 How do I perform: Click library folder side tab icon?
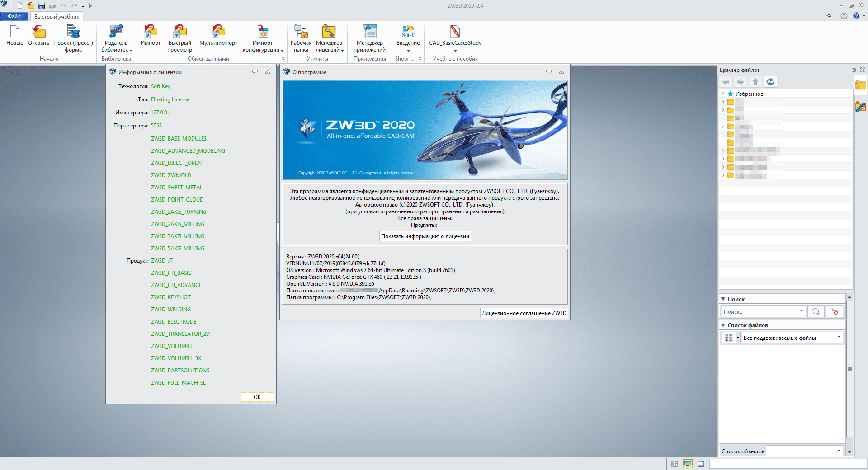[861, 107]
